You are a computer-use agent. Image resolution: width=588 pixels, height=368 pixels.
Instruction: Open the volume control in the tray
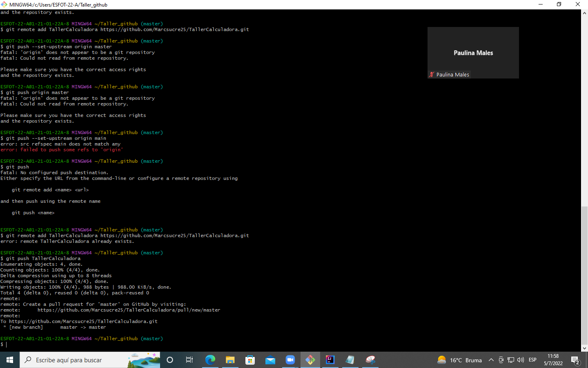pyautogui.click(x=520, y=360)
